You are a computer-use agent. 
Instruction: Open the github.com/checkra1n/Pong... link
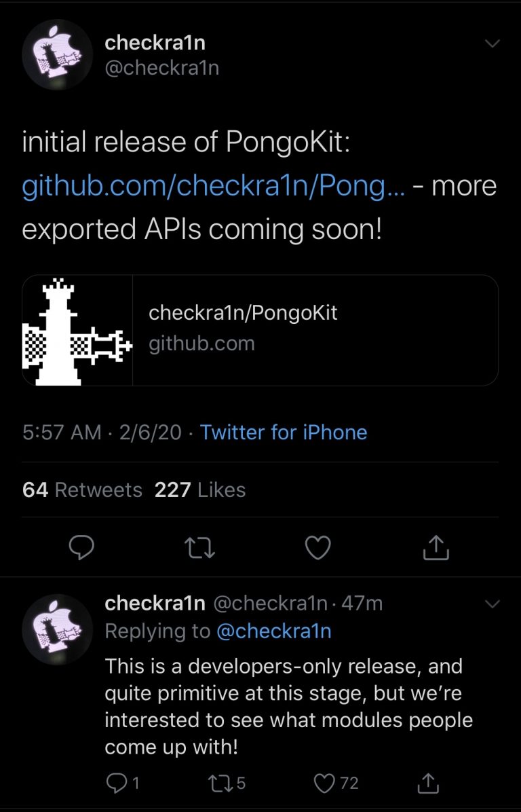[213, 186]
